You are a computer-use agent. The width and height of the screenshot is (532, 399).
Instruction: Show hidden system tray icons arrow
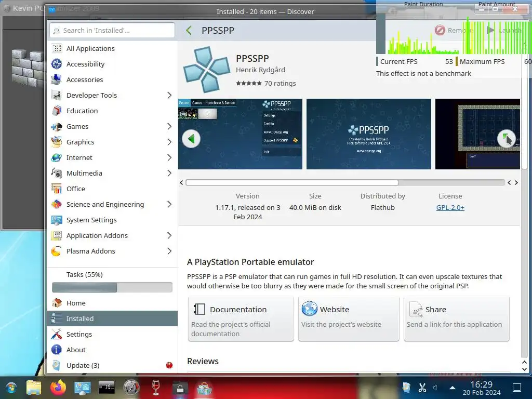coord(453,388)
